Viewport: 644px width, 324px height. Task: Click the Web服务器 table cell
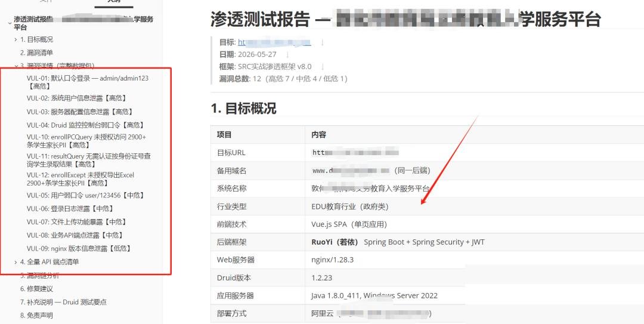(x=258, y=260)
